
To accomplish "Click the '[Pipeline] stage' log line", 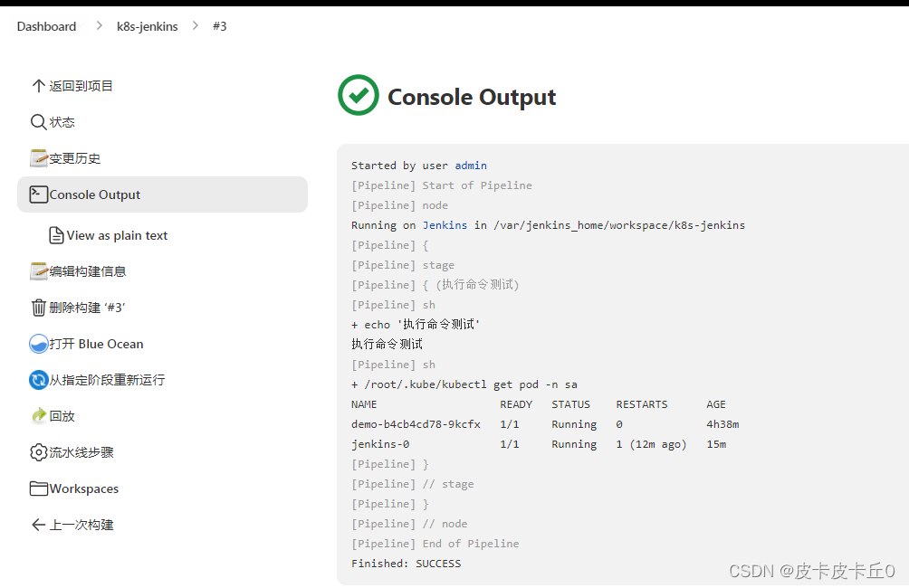I will coord(403,265).
